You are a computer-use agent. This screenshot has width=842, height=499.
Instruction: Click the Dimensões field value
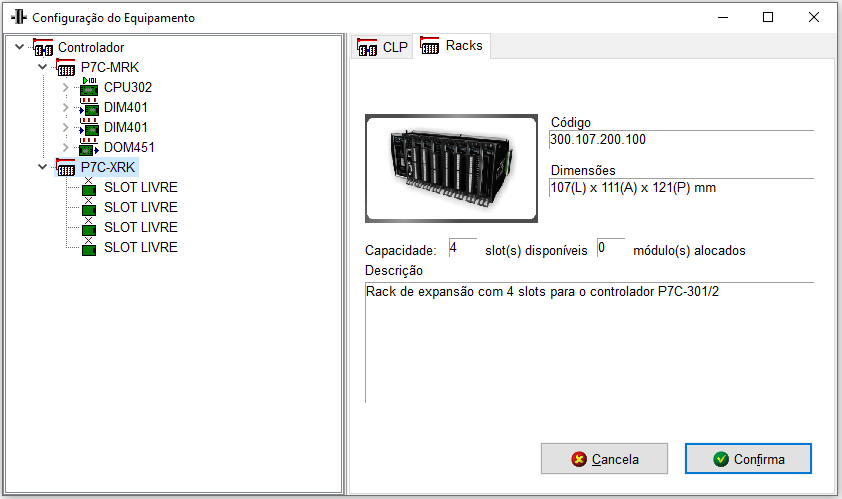(681, 188)
